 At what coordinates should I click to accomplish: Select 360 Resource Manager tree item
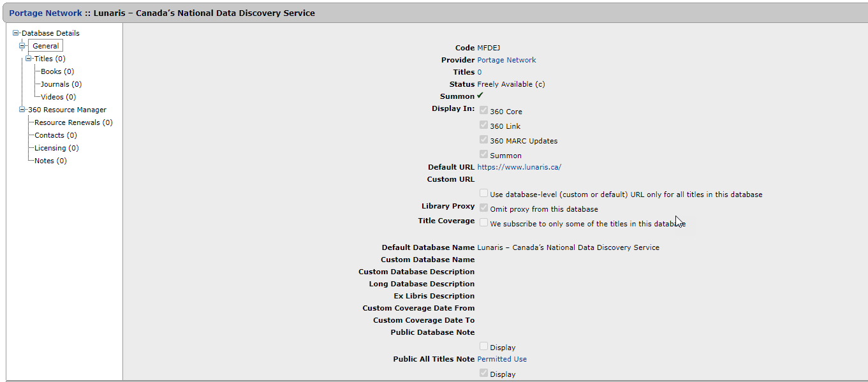coord(67,110)
